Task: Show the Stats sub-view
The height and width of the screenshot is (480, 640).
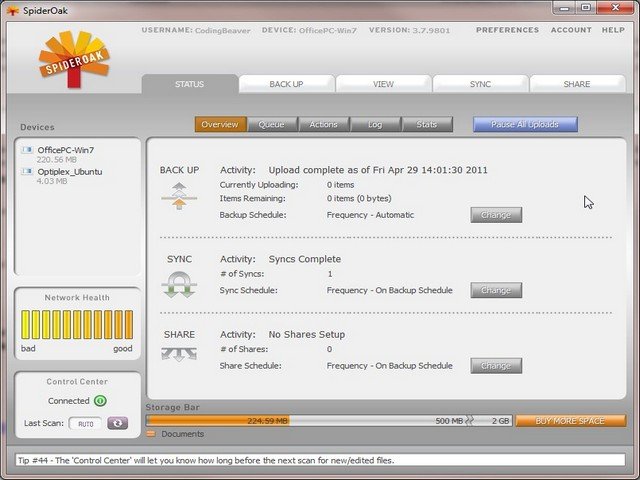Action: point(427,125)
